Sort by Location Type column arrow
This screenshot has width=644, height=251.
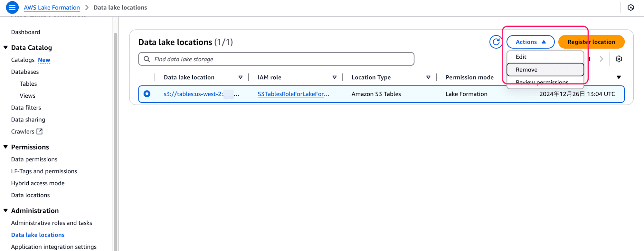[428, 77]
